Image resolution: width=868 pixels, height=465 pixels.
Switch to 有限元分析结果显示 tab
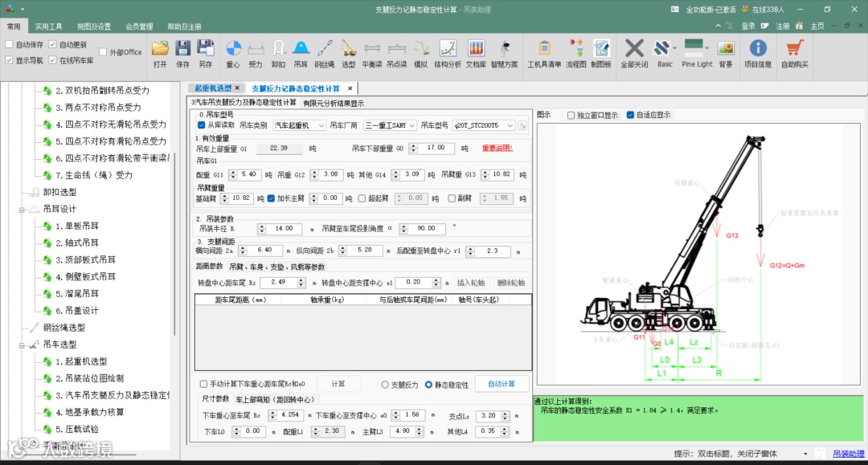[x=334, y=104]
